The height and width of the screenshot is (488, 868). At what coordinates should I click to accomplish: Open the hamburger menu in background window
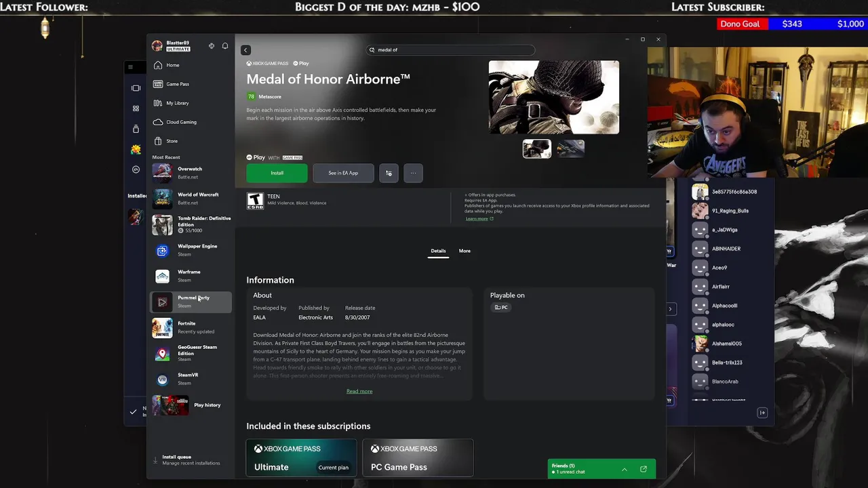(130, 66)
